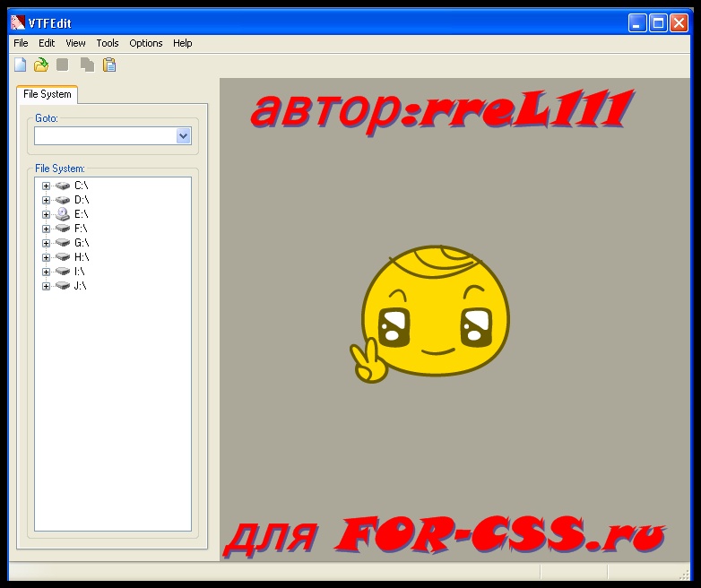This screenshot has height=588, width=701.
Task: Expand the H:\ drive node
Action: [x=46, y=257]
